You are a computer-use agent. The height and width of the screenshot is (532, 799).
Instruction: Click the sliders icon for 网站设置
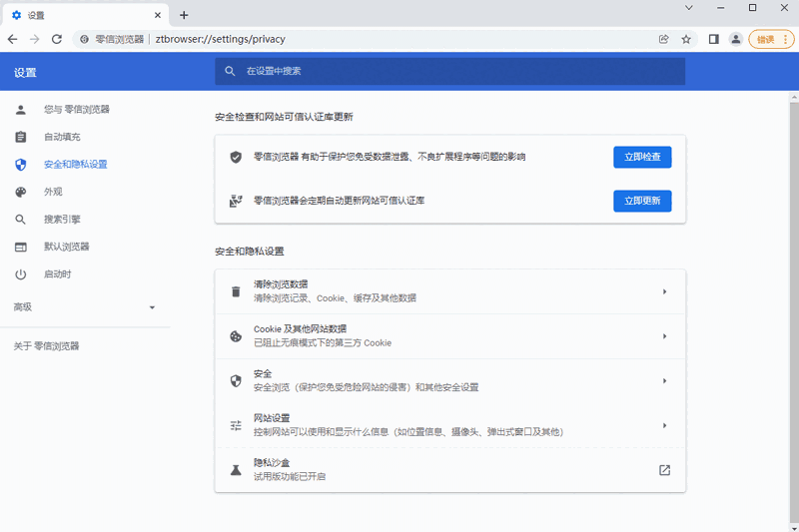coord(236,425)
